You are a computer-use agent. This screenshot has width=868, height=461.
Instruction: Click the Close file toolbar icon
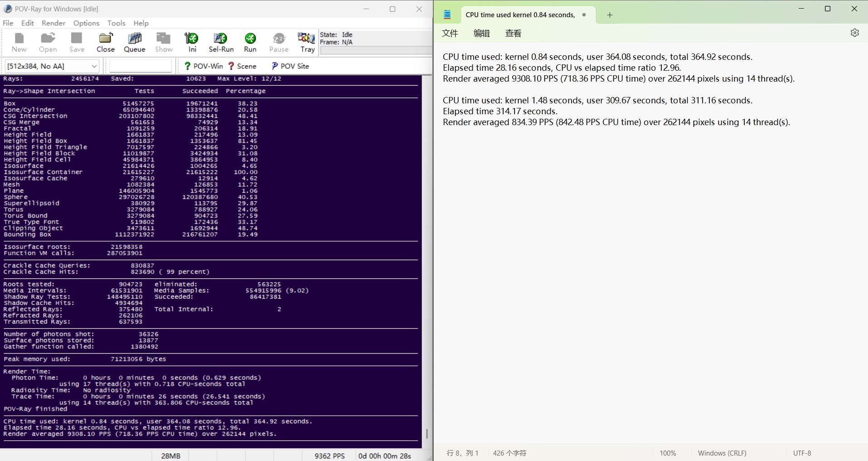106,43
